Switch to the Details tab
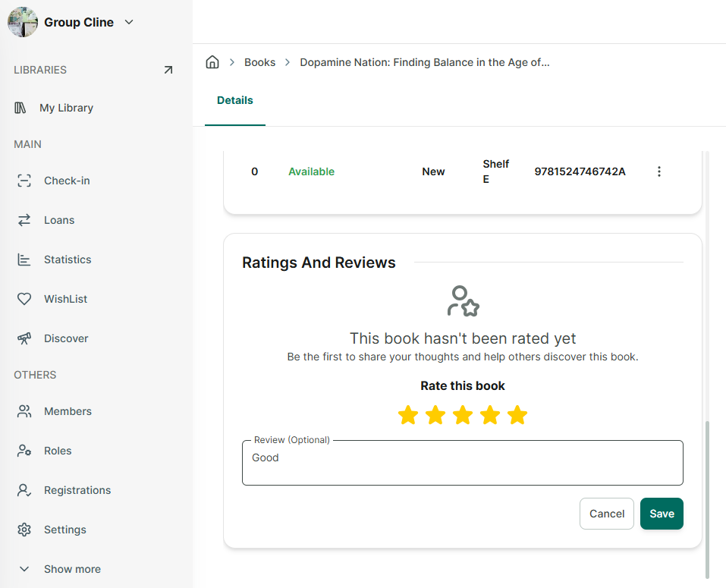 click(x=234, y=100)
